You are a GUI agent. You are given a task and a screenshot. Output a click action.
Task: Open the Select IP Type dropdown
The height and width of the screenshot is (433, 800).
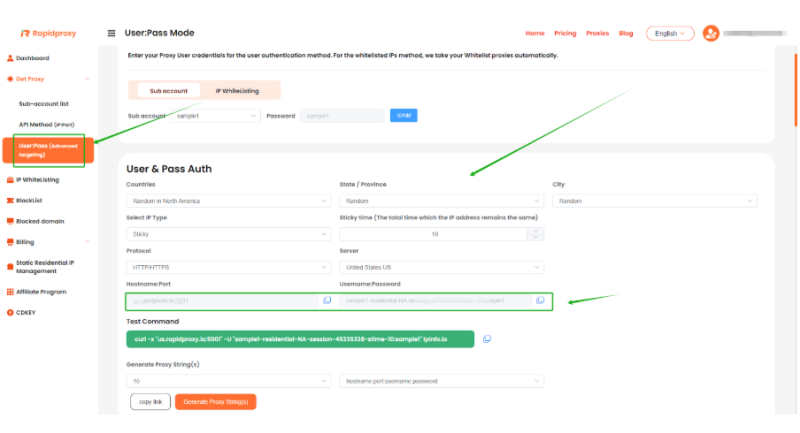tap(229, 234)
